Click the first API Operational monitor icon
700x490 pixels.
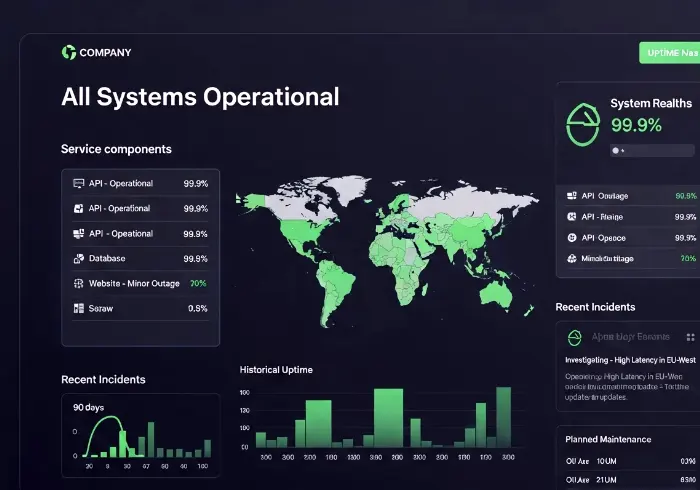(79, 183)
